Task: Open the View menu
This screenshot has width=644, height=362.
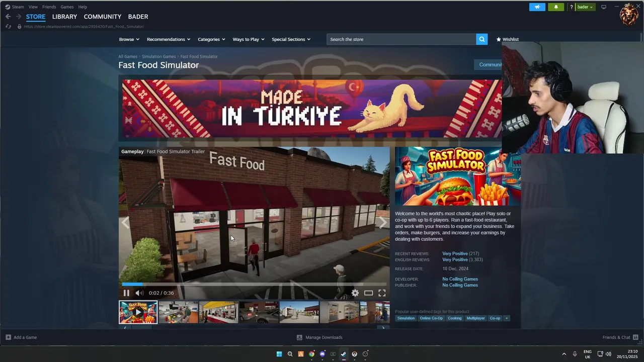Action: click(x=33, y=7)
